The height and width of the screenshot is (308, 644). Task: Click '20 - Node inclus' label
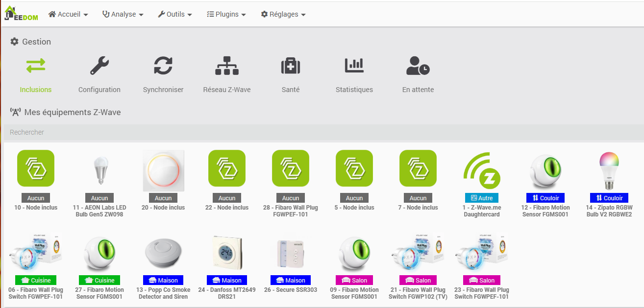point(163,208)
